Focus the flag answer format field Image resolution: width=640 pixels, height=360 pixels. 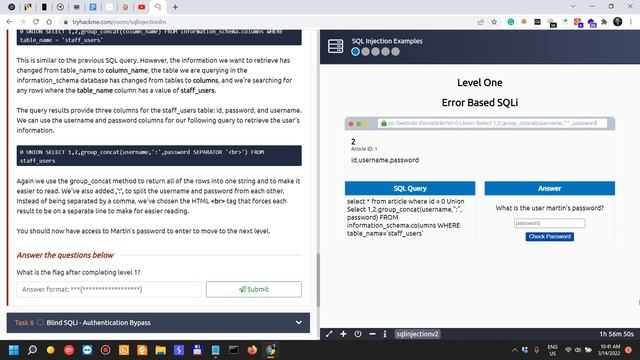click(109, 289)
